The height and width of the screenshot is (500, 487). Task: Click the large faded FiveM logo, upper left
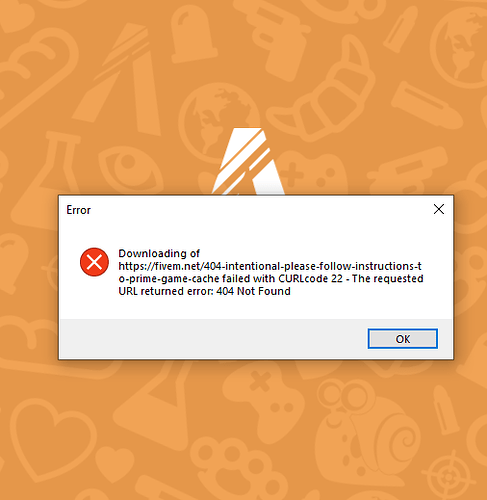point(117,77)
